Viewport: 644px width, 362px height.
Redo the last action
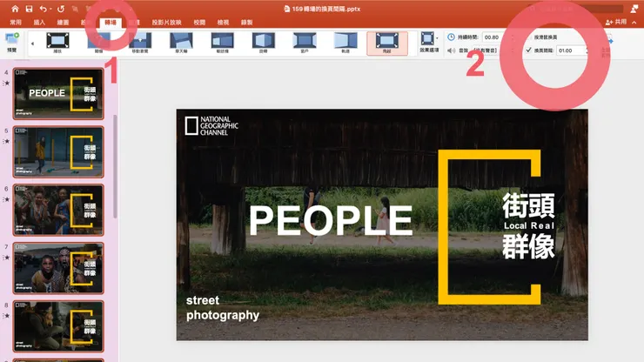(x=61, y=9)
